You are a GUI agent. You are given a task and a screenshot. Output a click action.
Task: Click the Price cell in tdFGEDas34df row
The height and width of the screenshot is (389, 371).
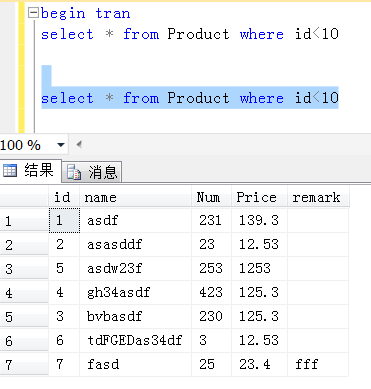tap(259, 340)
